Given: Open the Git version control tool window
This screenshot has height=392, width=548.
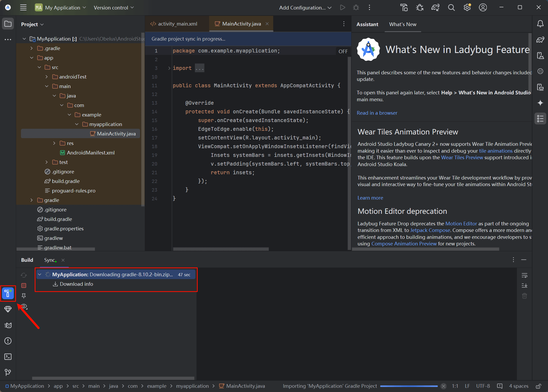Looking at the screenshot, I should (x=8, y=372).
